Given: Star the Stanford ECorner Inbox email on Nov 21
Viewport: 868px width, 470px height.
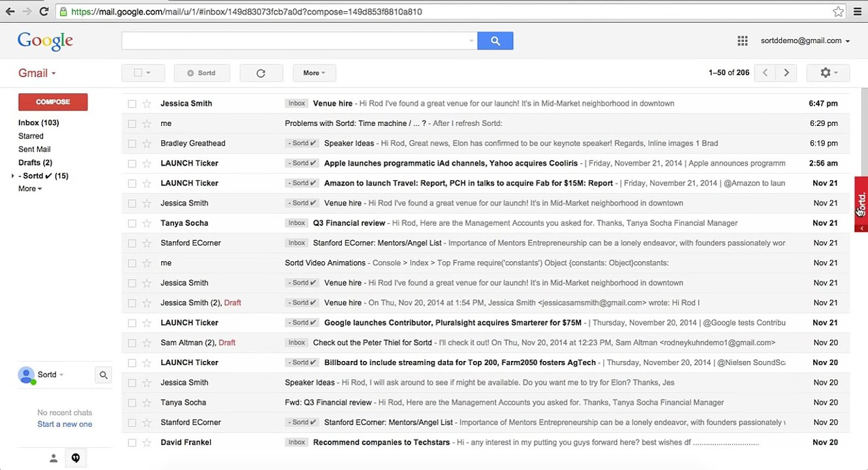Looking at the screenshot, I should (147, 243).
